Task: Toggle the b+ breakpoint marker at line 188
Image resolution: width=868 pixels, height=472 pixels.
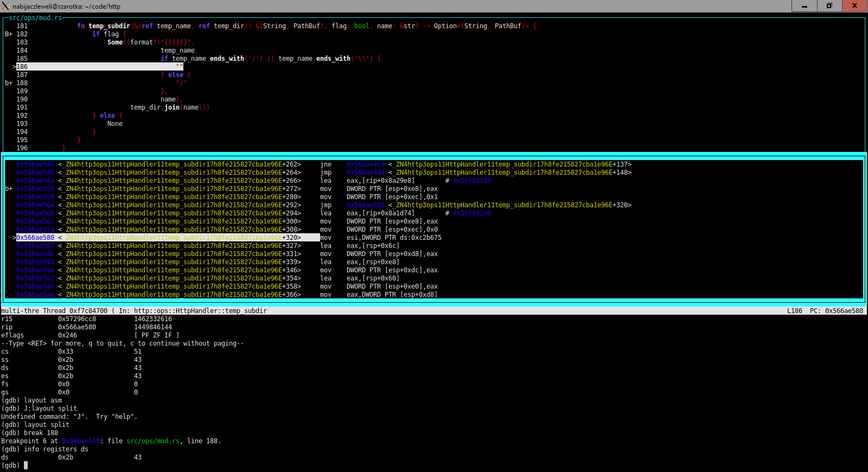Action: click(x=9, y=83)
